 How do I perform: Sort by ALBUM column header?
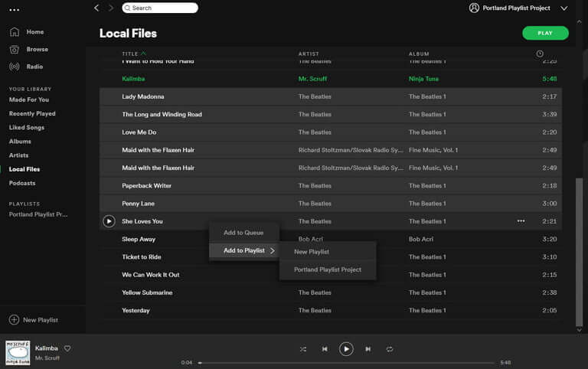(x=419, y=54)
